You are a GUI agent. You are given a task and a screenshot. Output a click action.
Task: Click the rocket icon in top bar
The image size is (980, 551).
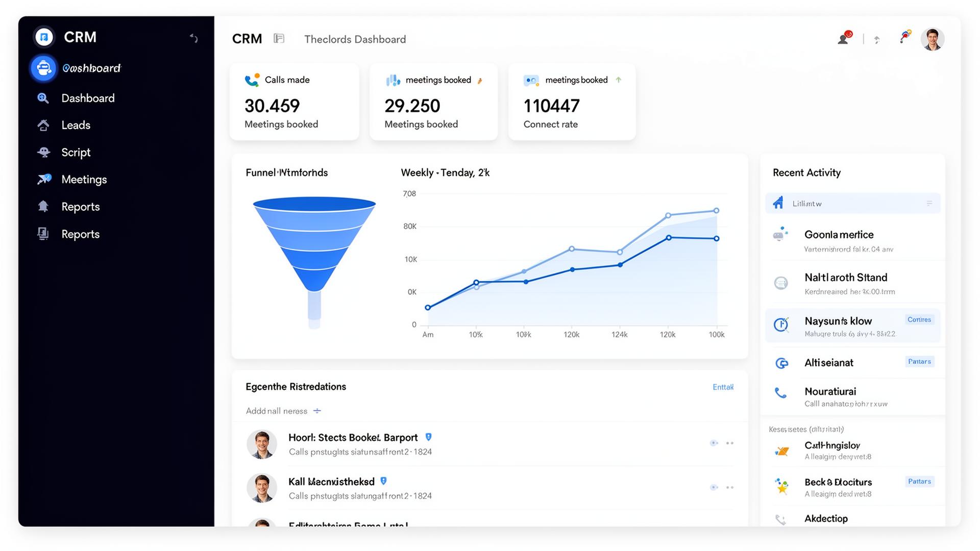pyautogui.click(x=905, y=37)
